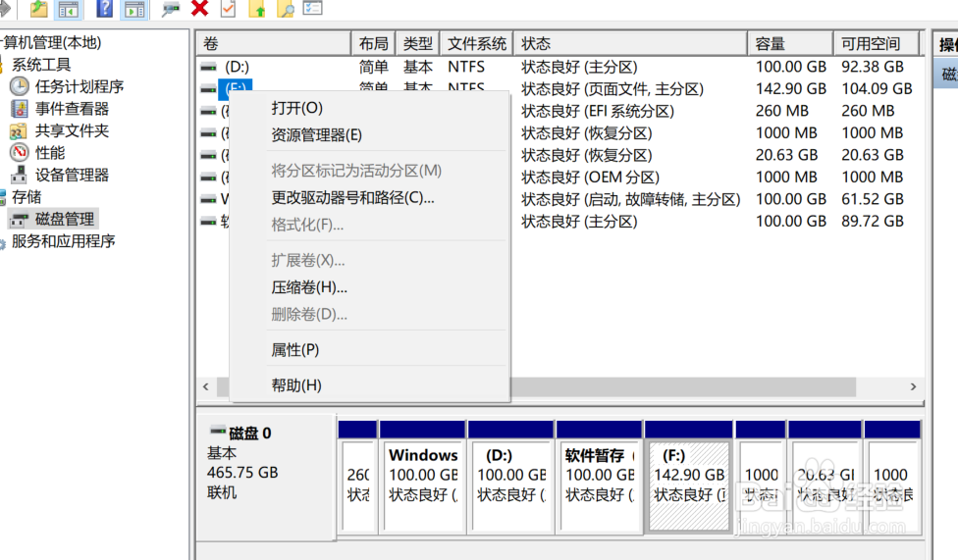Sort by the 类型 column header
958x560 pixels.
click(x=418, y=43)
